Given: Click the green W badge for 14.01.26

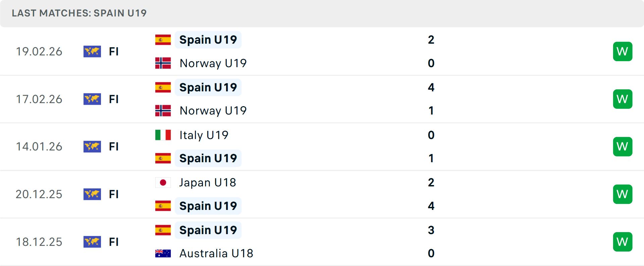Looking at the screenshot, I should 622,146.
